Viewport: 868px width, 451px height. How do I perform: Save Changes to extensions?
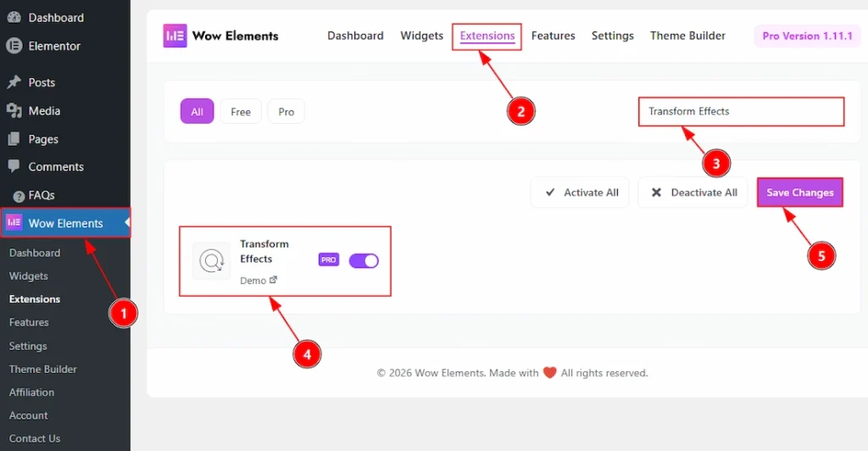pos(800,192)
